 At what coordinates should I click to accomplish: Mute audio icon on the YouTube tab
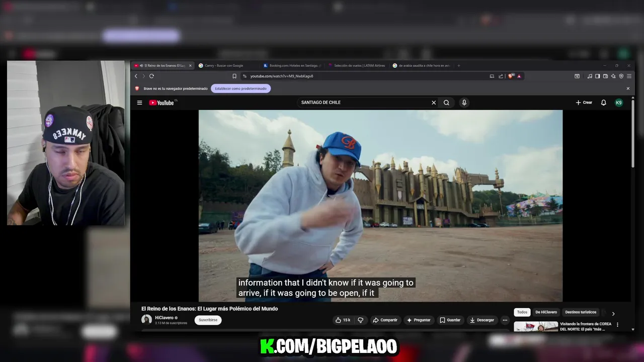(141, 65)
